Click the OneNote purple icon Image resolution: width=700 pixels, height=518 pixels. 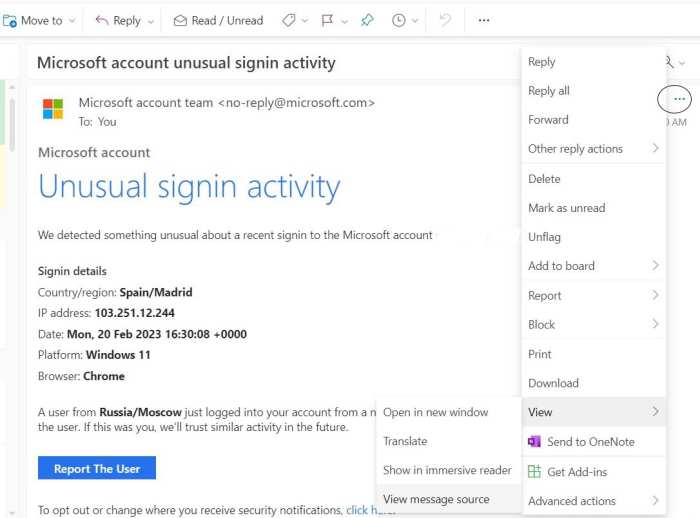534,442
